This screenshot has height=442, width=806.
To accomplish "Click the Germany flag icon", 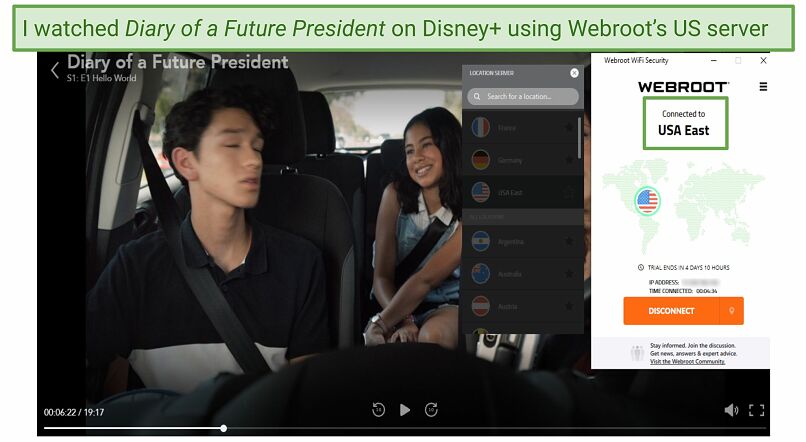I will pos(481,160).
